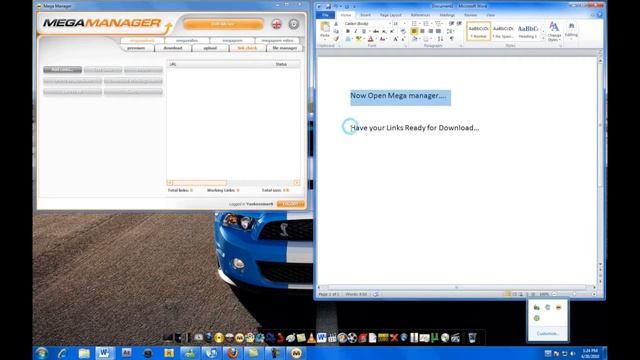Viewport: 640px width, 360px height.
Task: Click the volume icon in system tray
Action: point(572,353)
